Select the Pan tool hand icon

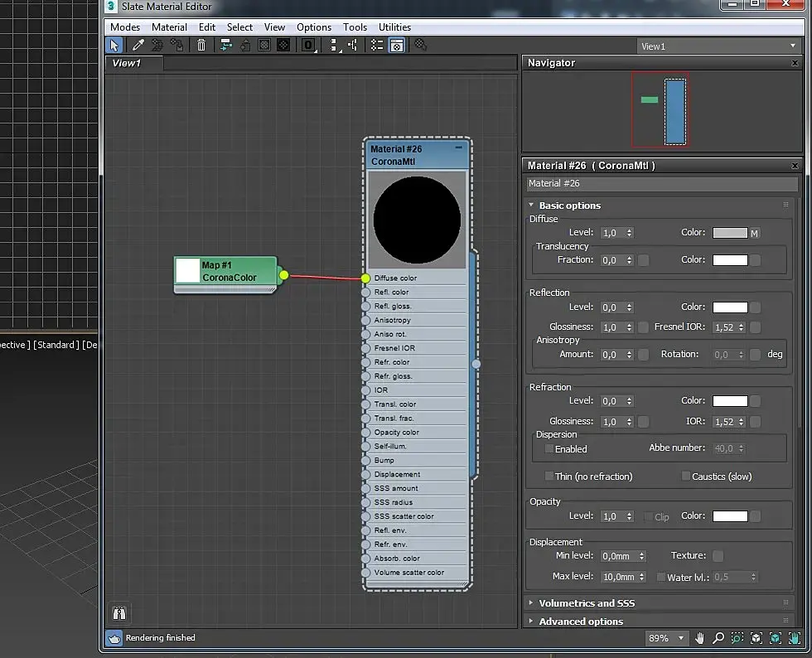pyautogui.click(x=700, y=638)
